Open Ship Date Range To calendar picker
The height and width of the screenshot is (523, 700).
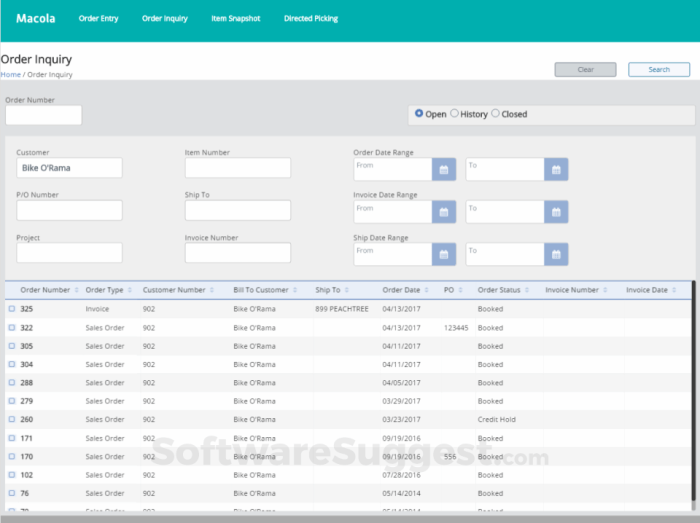pos(556,254)
